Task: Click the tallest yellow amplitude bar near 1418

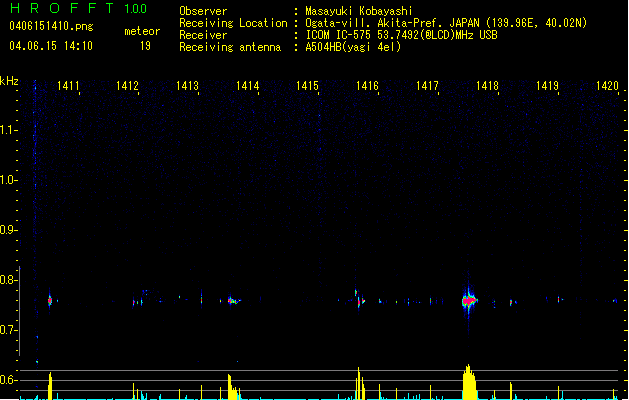Action: [x=469, y=382]
